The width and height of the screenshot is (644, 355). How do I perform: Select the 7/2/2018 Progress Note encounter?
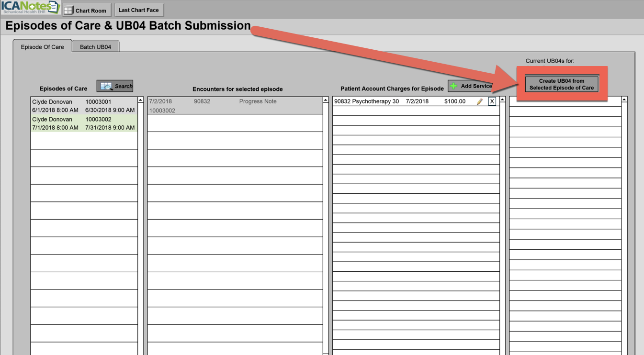(235, 106)
